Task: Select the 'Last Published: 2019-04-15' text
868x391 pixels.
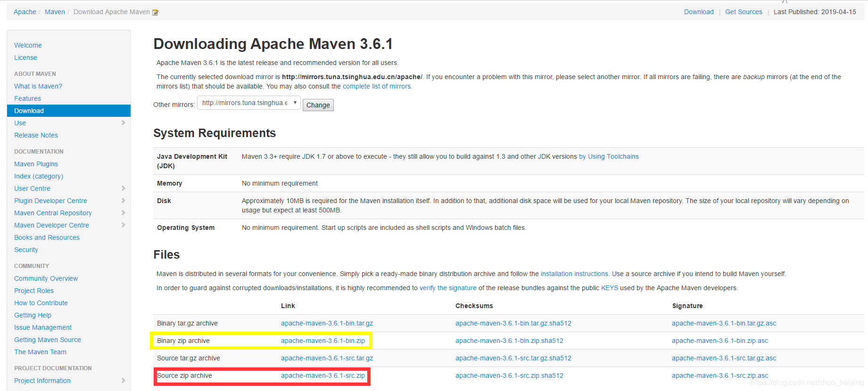Action: coord(815,12)
